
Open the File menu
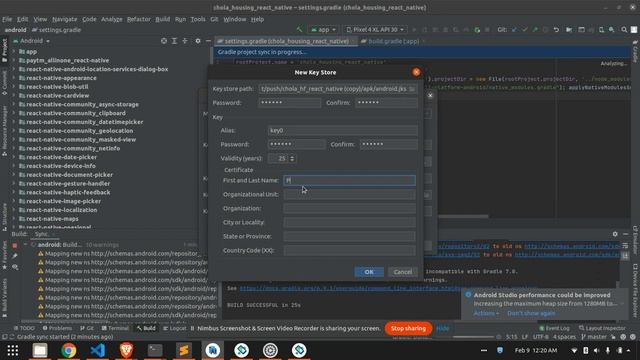coord(7,19)
